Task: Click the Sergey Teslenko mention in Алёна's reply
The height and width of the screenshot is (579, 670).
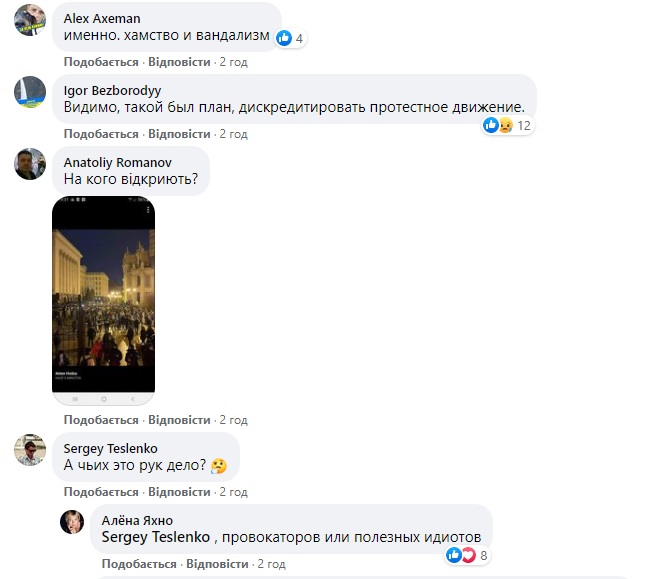Action: point(150,537)
